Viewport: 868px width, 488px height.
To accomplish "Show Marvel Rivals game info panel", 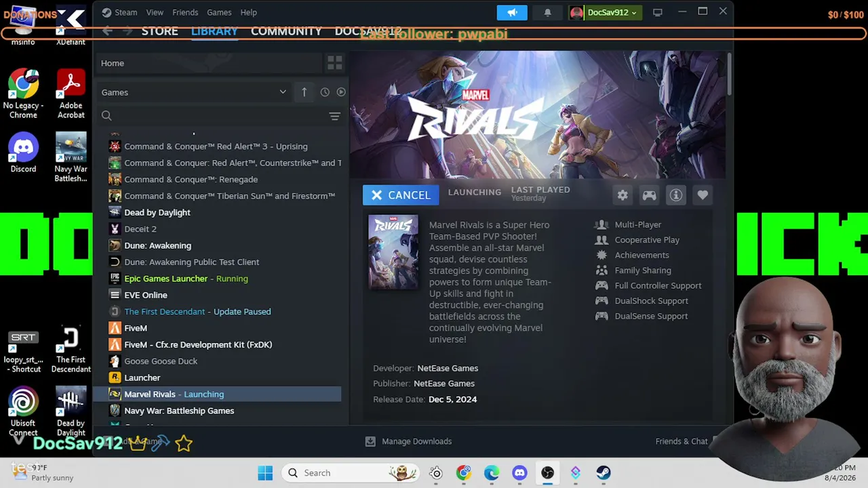I will point(676,195).
